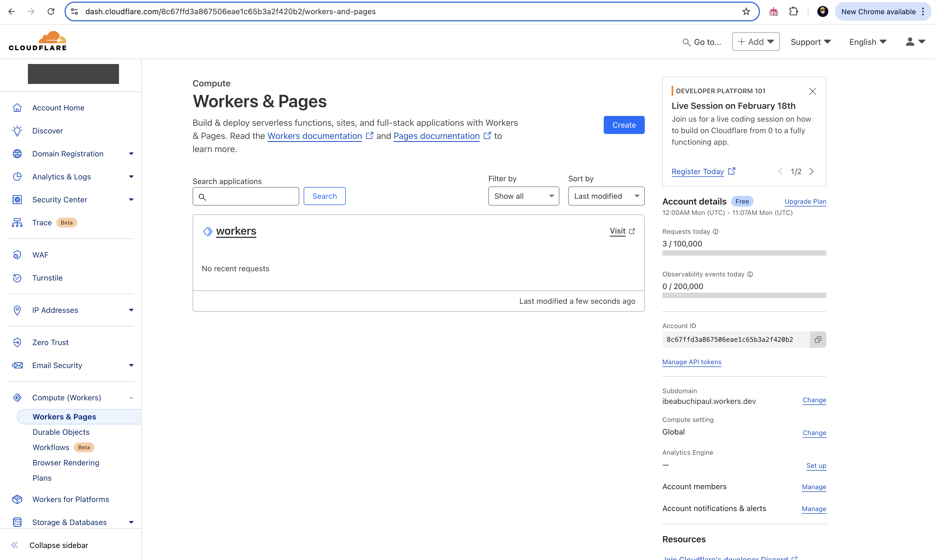This screenshot has width=935, height=560.
Task: Click the Search applications button
Action: pyautogui.click(x=324, y=196)
